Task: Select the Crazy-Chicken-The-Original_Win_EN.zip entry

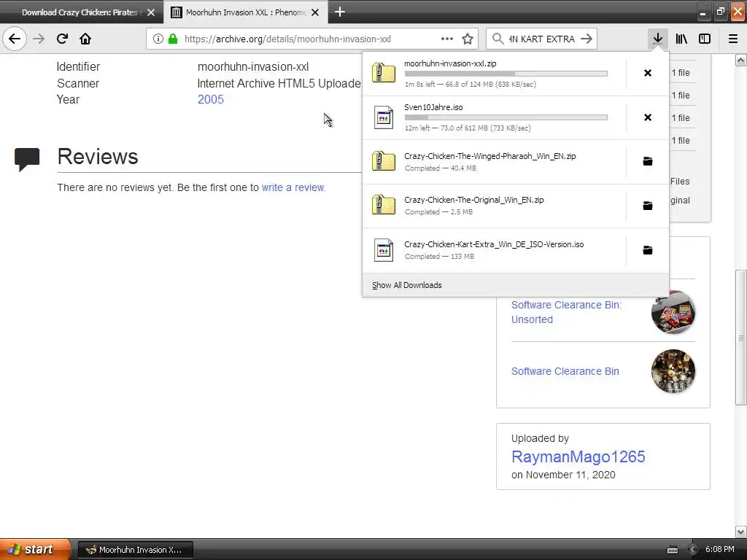Action: (x=494, y=206)
